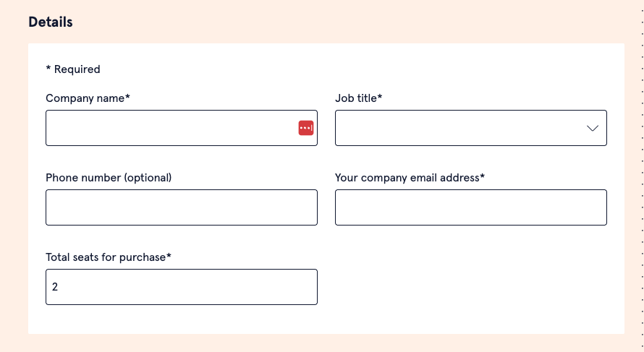644x352 pixels.
Task: Click the red password manager icon
Action: (305, 128)
